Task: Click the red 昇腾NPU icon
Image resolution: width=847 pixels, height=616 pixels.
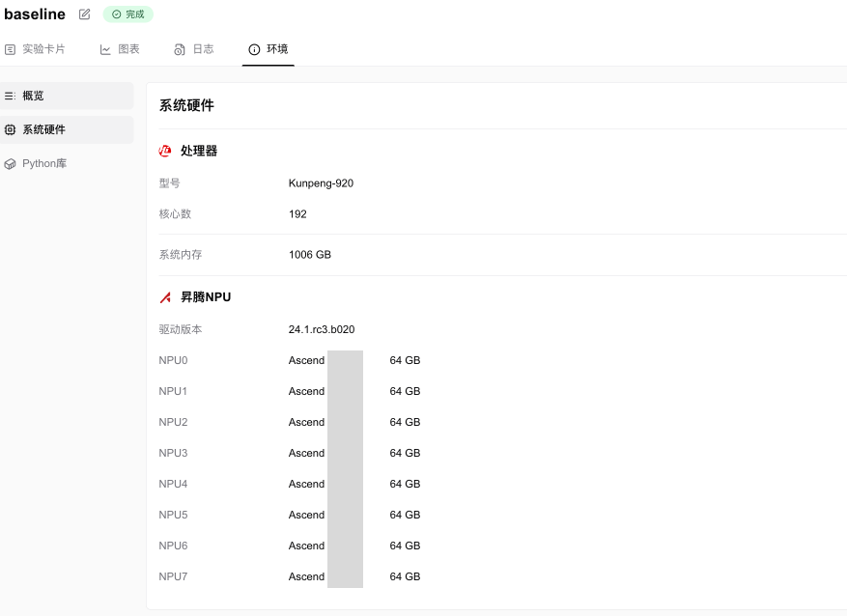Action: tap(164, 296)
